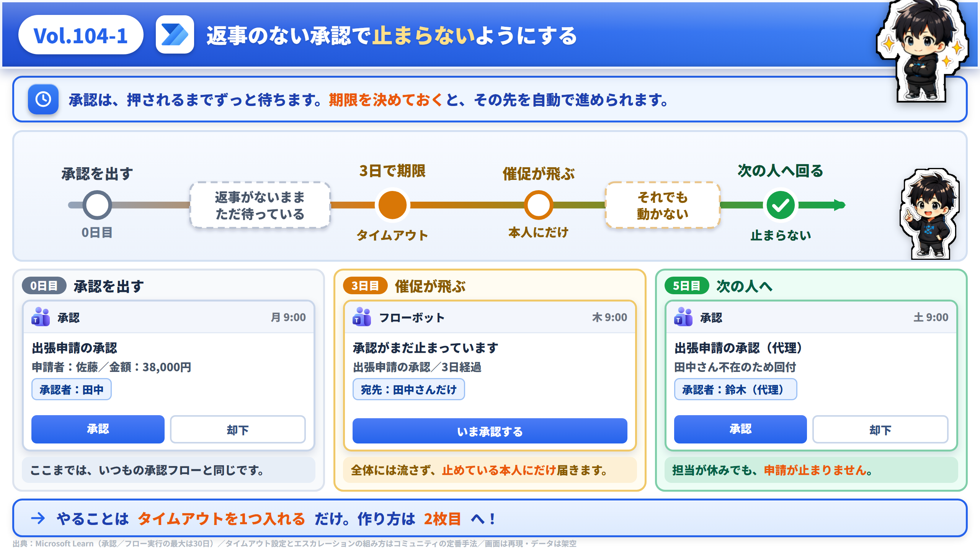The image size is (980, 551).
Task: Click the right arrow icon before やることは
Action: point(38,518)
